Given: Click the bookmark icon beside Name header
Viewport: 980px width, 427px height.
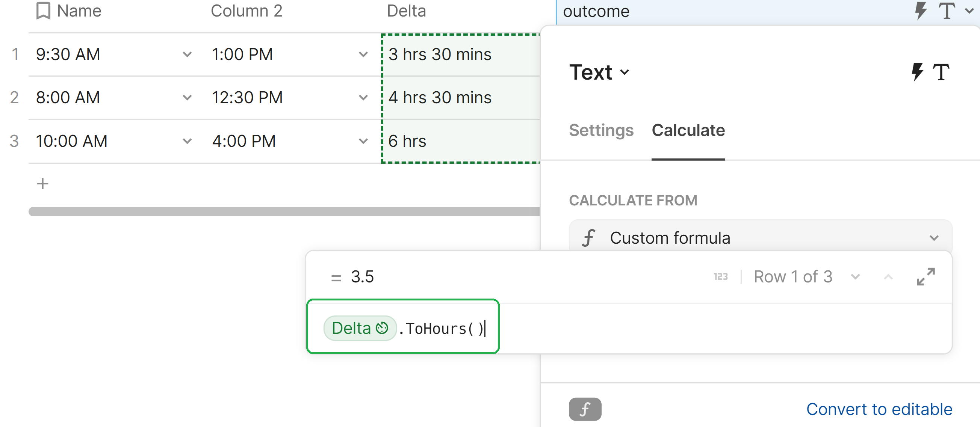Looking at the screenshot, I should [x=43, y=11].
